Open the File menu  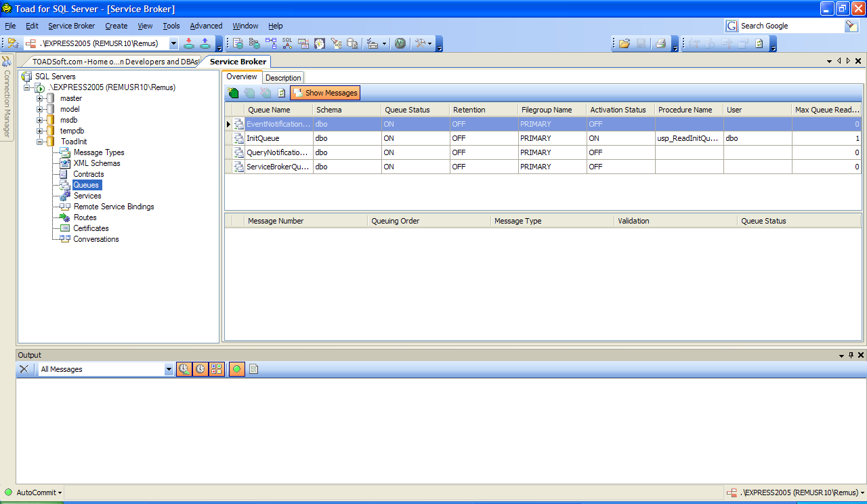pyautogui.click(x=10, y=26)
